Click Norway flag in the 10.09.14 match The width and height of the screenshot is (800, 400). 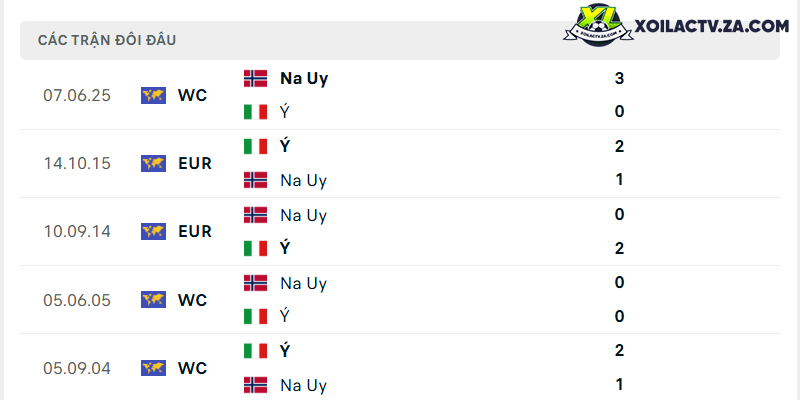[255, 215]
